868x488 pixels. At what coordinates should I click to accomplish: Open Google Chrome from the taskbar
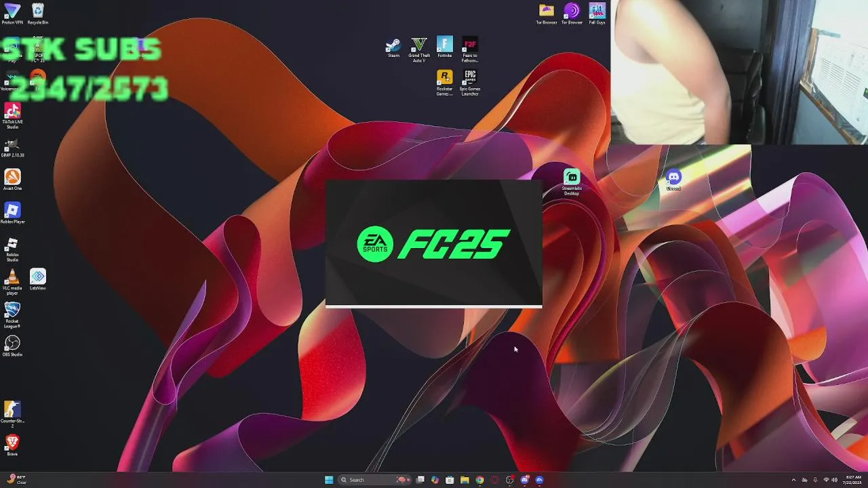pyautogui.click(x=479, y=480)
